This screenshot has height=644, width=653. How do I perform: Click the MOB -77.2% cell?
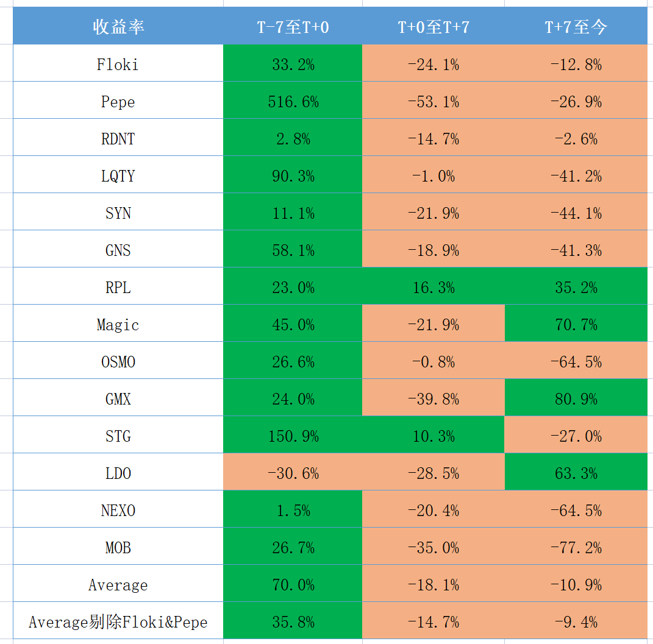(x=576, y=548)
